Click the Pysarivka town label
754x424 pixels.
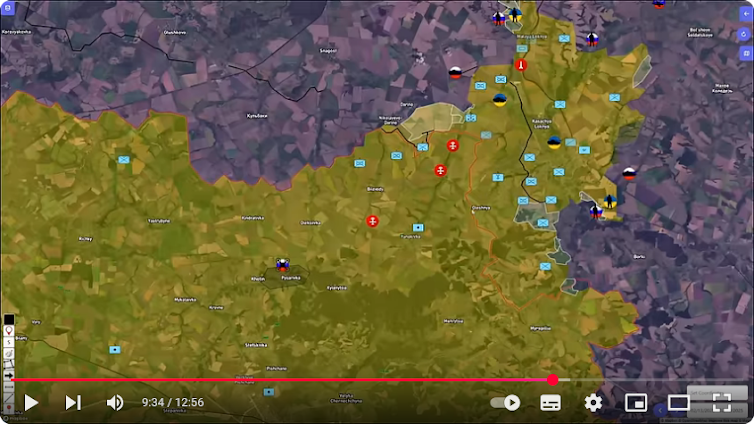click(x=291, y=278)
